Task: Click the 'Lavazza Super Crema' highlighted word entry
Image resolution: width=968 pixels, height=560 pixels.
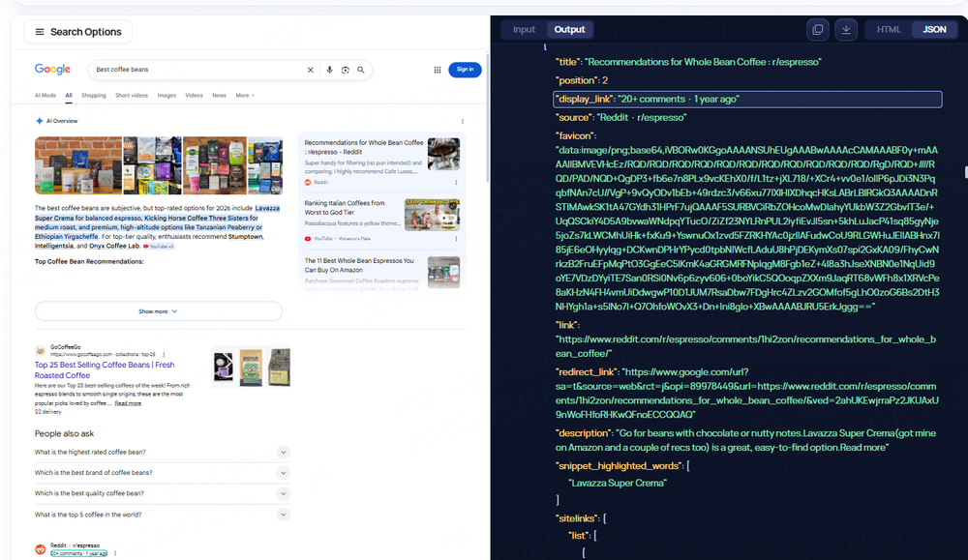Action: click(618, 483)
